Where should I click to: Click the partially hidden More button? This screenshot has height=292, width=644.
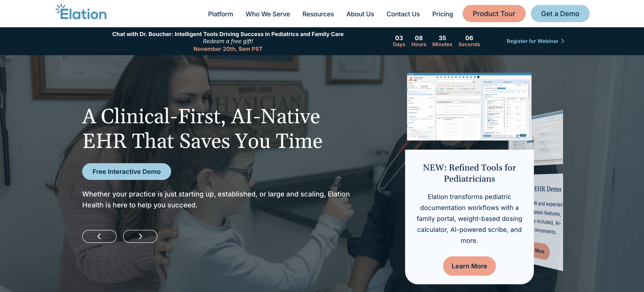tap(542, 251)
